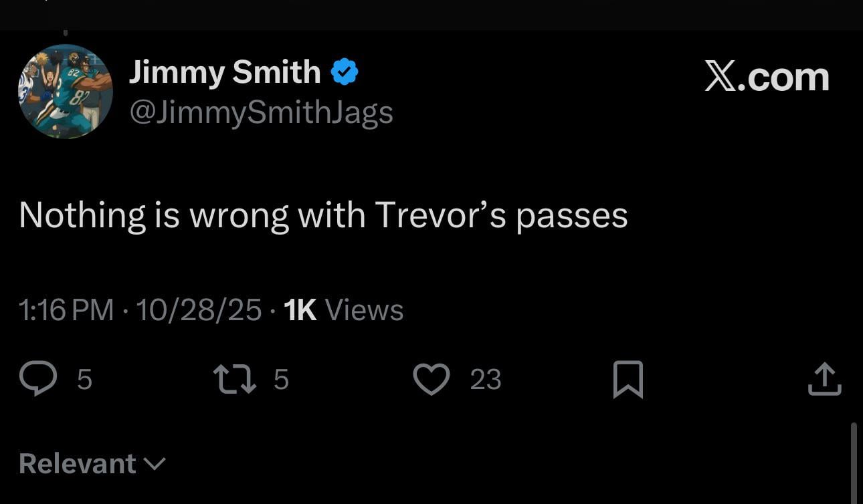Click the repost count of 5
The height and width of the screenshot is (504, 863).
pos(281,380)
